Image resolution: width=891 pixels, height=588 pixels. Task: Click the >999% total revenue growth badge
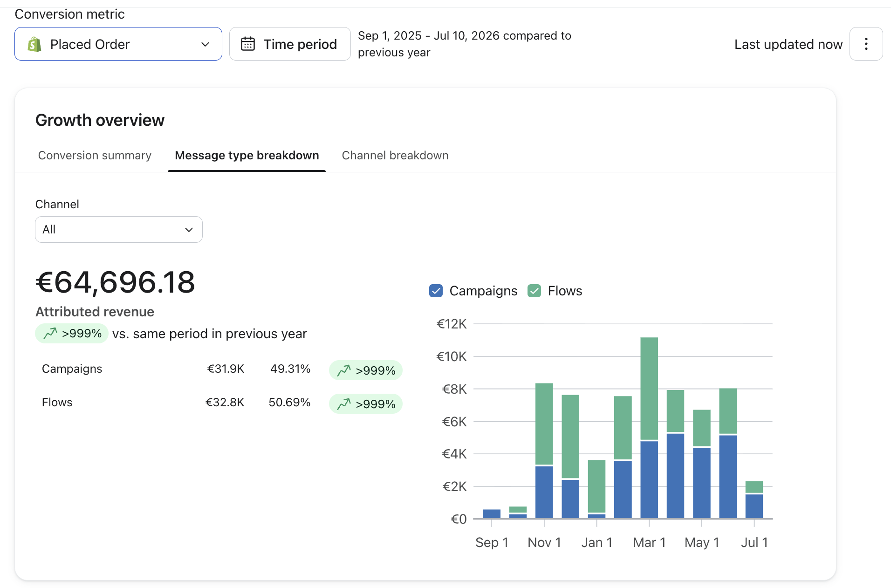72,334
